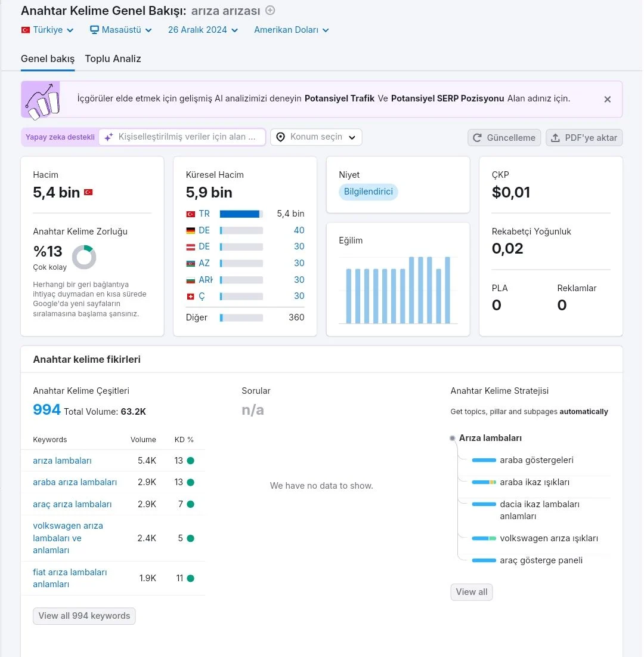
Task: Close the AI insights banner
Action: tap(607, 99)
